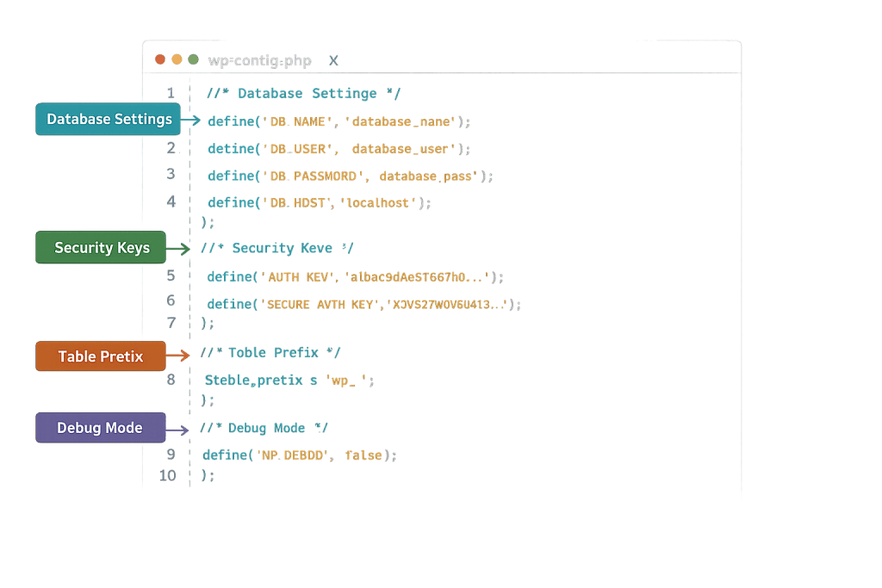Click the AUTH KEV define line
Viewport: 882px width, 588px height.
pos(355,277)
